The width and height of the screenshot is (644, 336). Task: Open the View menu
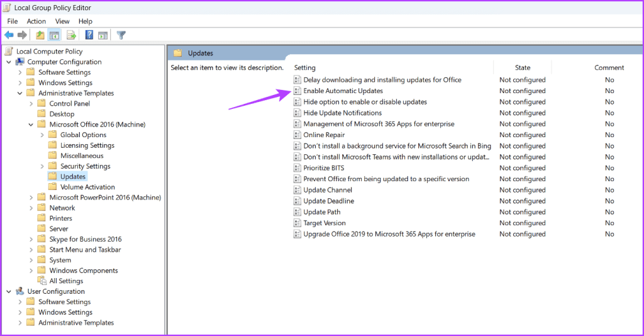tap(62, 21)
